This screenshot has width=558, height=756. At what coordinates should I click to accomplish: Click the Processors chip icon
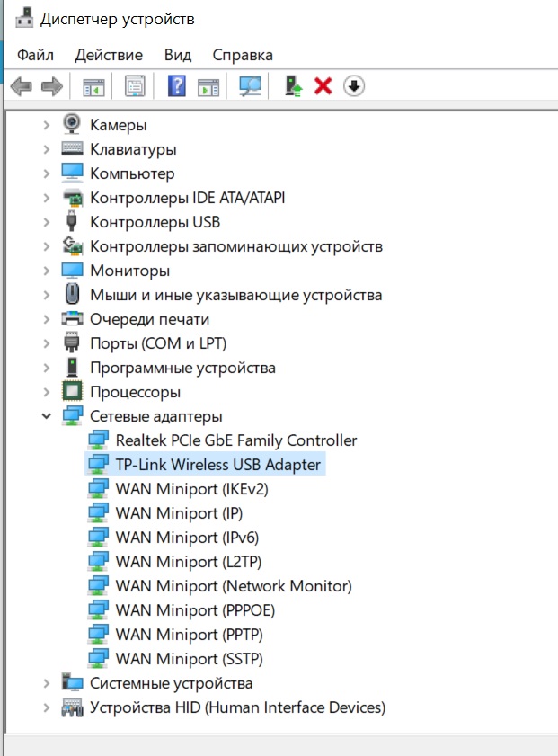click(x=72, y=391)
